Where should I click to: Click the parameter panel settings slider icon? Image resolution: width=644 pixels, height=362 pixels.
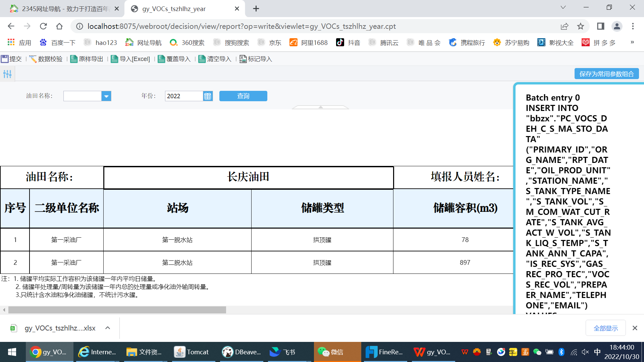click(x=7, y=74)
